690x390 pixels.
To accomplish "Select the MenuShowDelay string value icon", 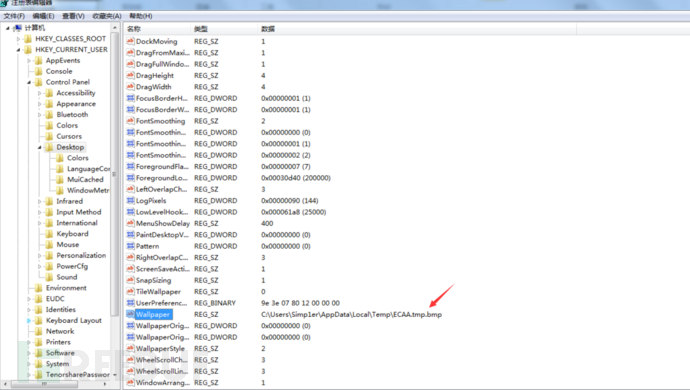I will coord(130,223).
